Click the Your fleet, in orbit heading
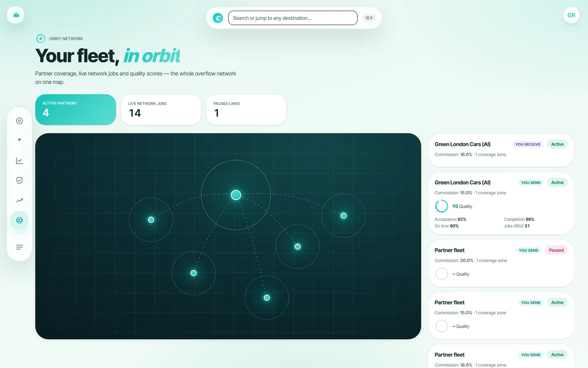Screen dimensions: 588x368 tap(108, 56)
